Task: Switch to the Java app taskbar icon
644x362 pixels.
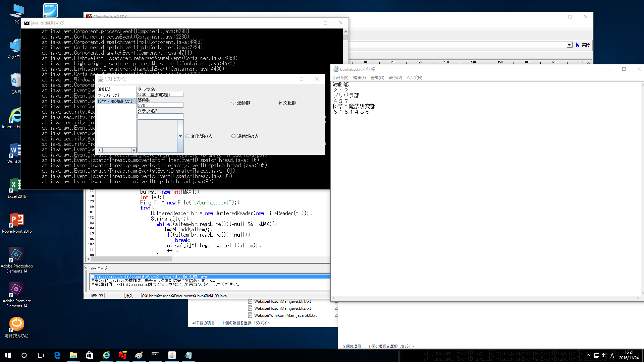Action: click(172, 355)
